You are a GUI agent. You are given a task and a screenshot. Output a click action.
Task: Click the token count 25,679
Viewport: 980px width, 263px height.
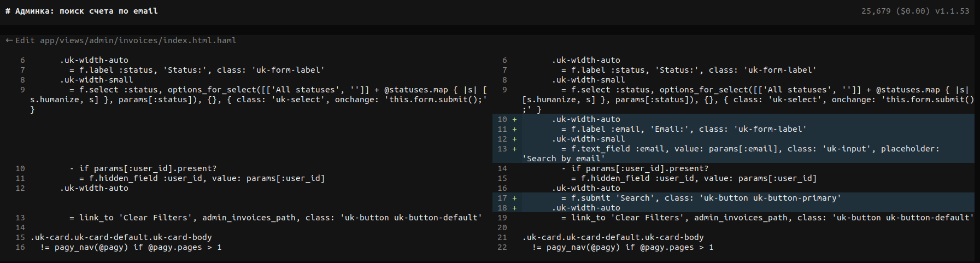(876, 11)
